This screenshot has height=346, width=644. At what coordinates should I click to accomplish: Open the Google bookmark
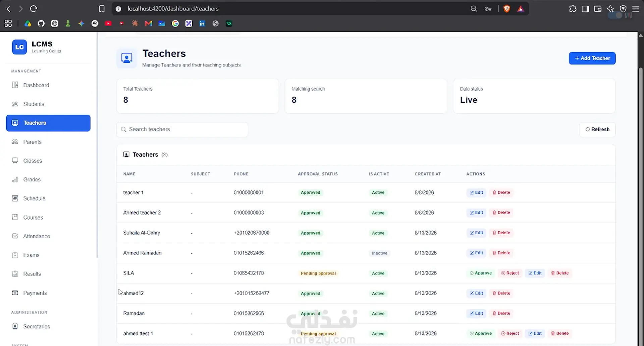(175, 23)
